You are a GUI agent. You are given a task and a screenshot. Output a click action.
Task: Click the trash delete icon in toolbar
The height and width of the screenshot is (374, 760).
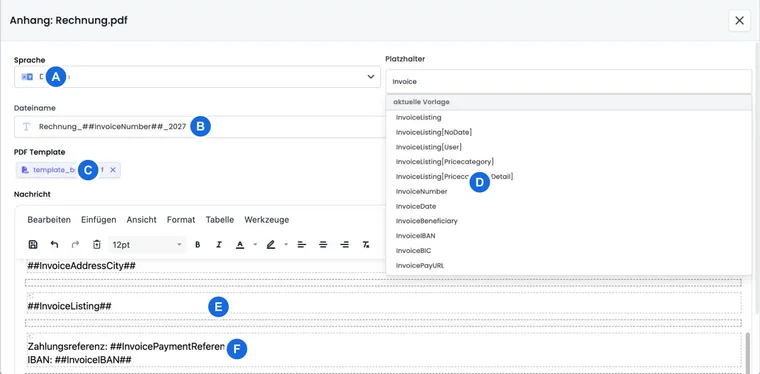click(x=96, y=245)
